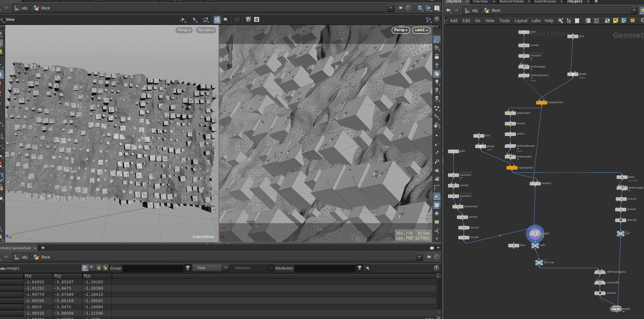
Task: Toggle the points attribute class in spreadsheet
Action: 85,268
